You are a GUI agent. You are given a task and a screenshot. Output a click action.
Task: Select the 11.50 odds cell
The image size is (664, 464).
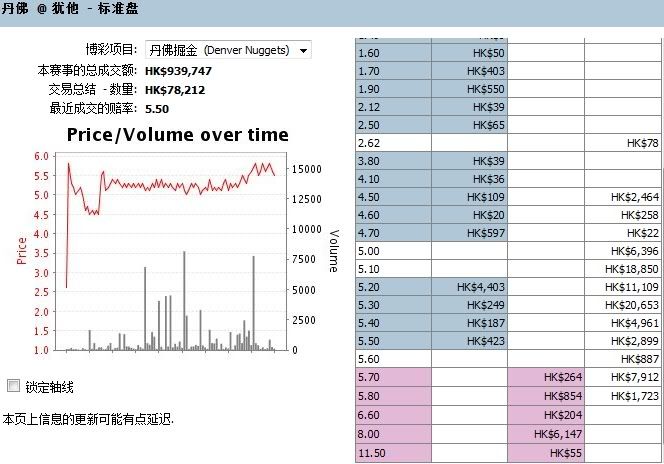tap(393, 454)
